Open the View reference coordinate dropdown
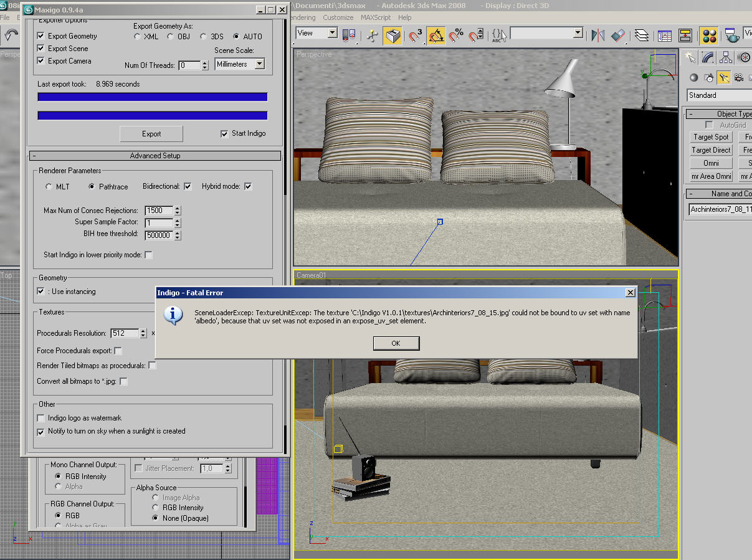 tap(317, 33)
